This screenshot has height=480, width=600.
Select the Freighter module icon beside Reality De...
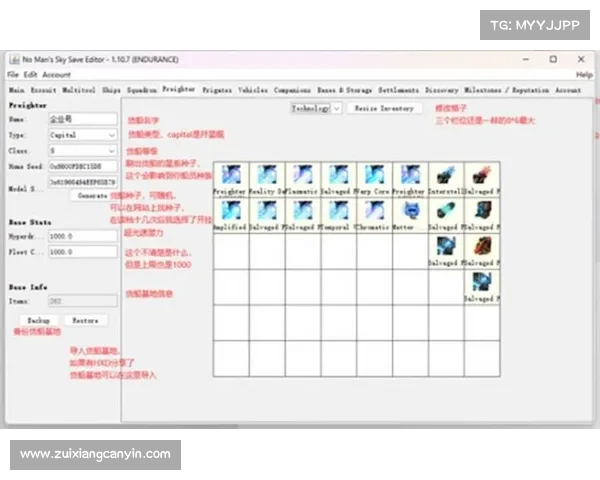click(x=231, y=175)
